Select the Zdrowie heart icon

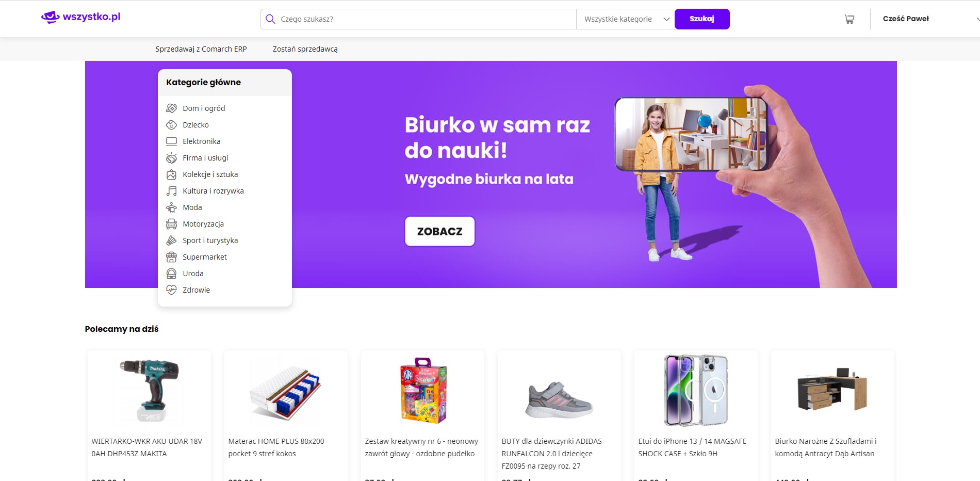171,290
